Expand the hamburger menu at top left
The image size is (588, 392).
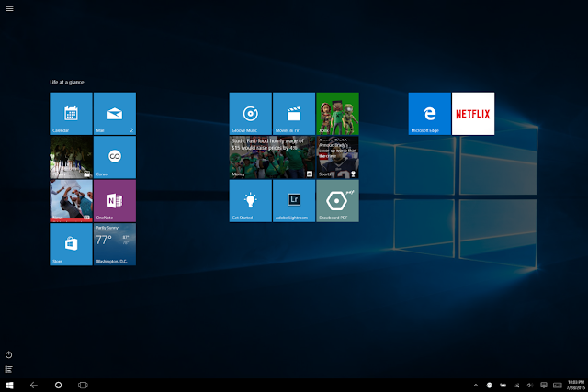coord(10,8)
